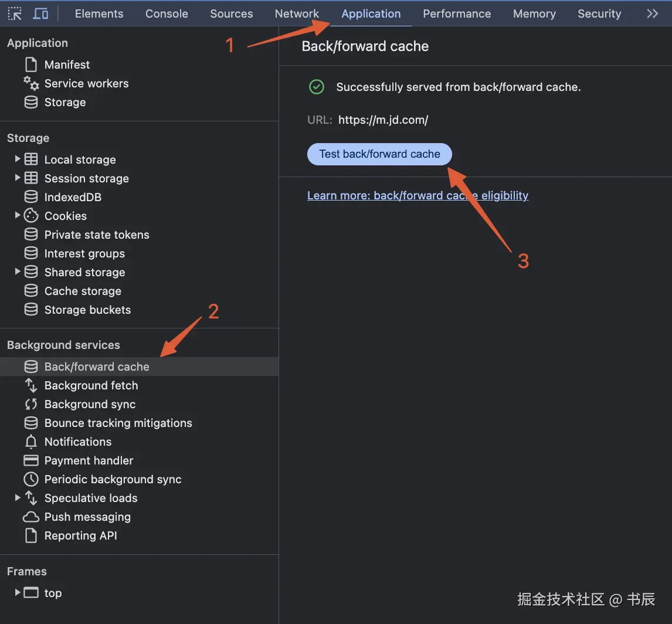
Task: Click the Background sync arrows icon
Action: coord(31,404)
